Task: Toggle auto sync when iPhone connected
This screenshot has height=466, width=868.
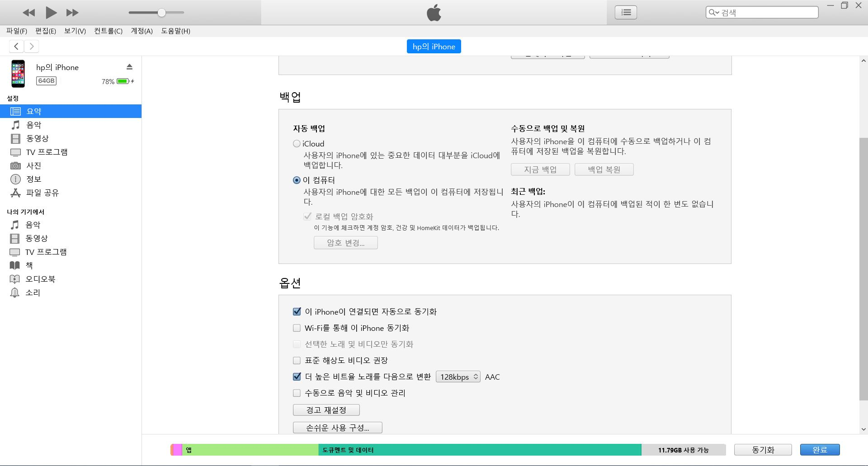Action: click(297, 311)
